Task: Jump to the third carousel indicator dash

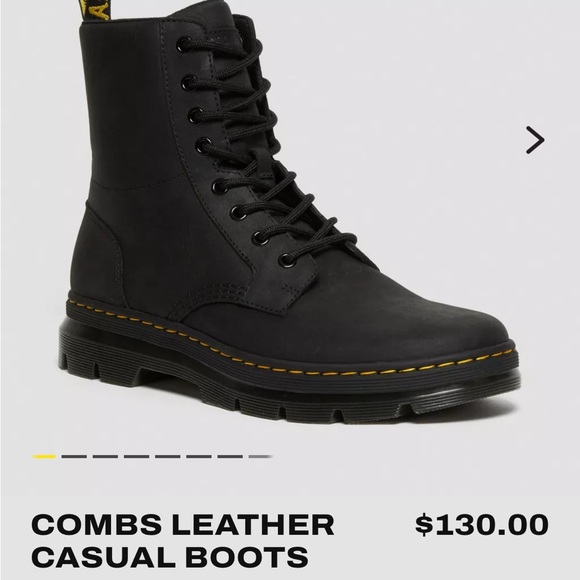Action: click(105, 456)
